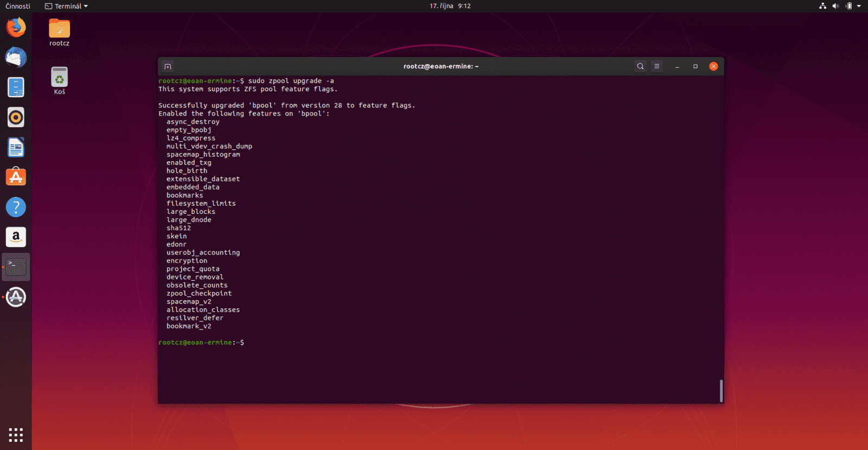
Task: Click the 'multi_vdev_crash_dump' line
Action: 209,146
